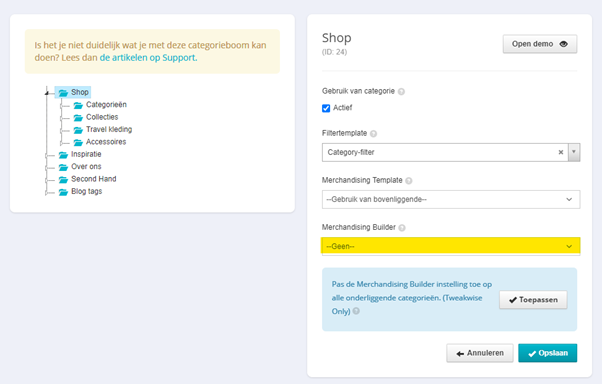
Task: Select Over ons in the category tree
Action: (x=86, y=167)
